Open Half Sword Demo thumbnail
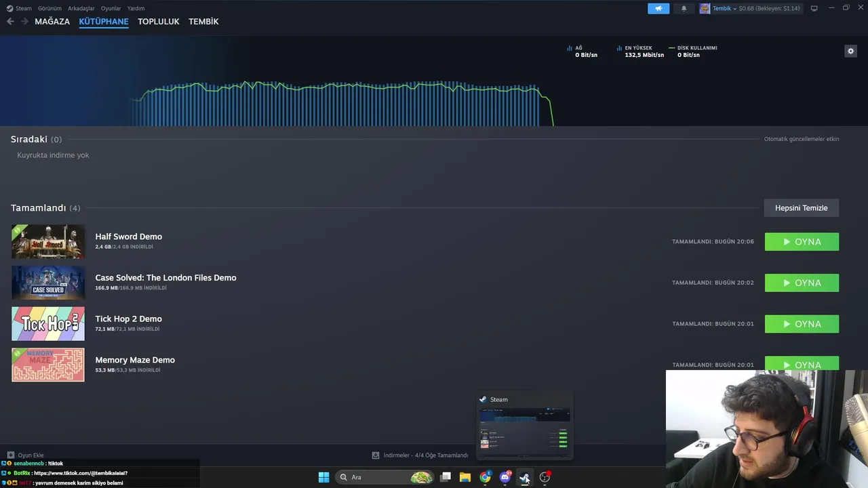868x488 pixels. click(48, 242)
